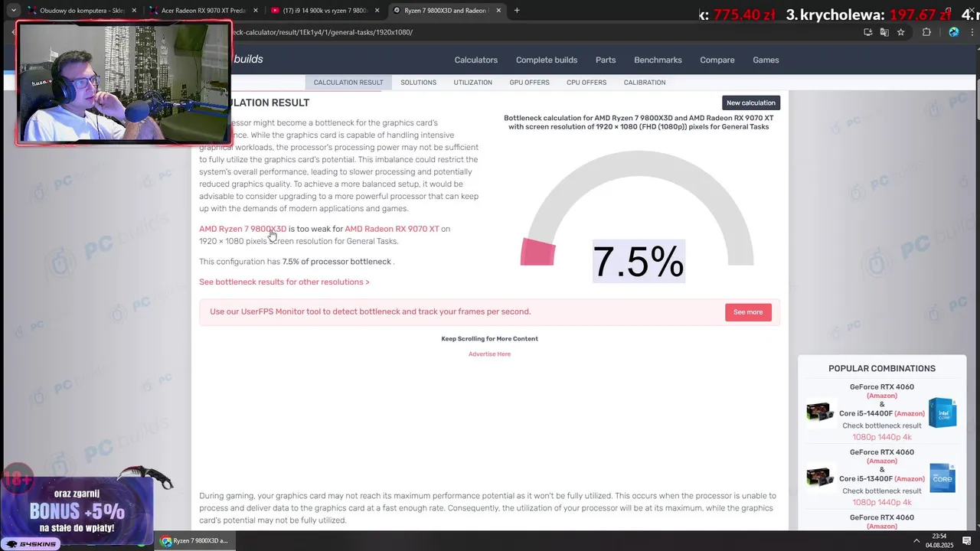The width and height of the screenshot is (980, 551).
Task: Click the 7.5% bottleneck gauge value
Action: pos(639,261)
